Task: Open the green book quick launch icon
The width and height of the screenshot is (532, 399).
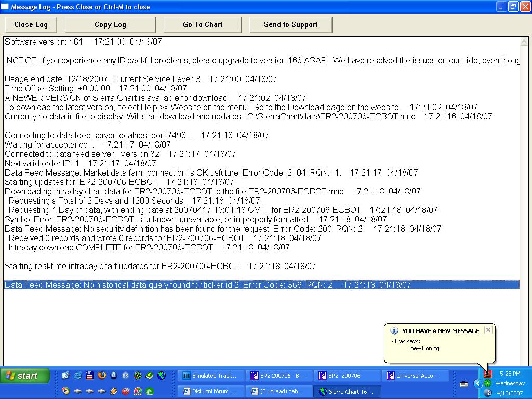Action: [x=150, y=376]
